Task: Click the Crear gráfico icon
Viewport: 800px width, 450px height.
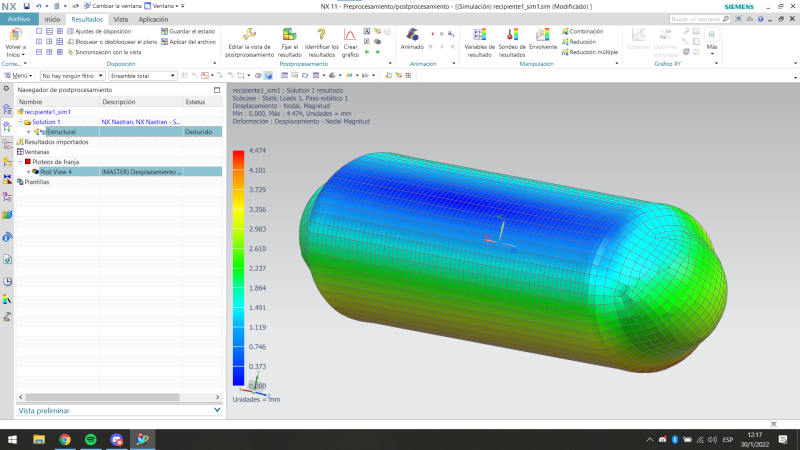Action: (x=350, y=35)
